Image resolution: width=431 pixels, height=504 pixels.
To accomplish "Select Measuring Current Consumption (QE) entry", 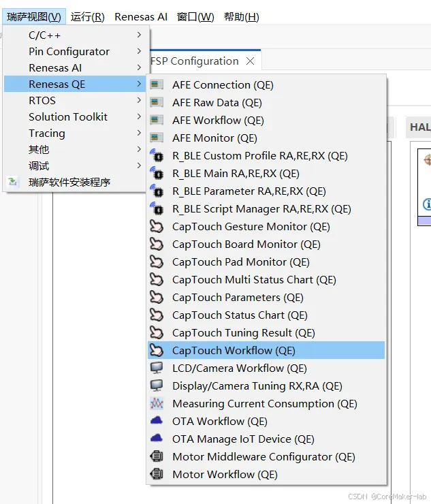I will (266, 403).
